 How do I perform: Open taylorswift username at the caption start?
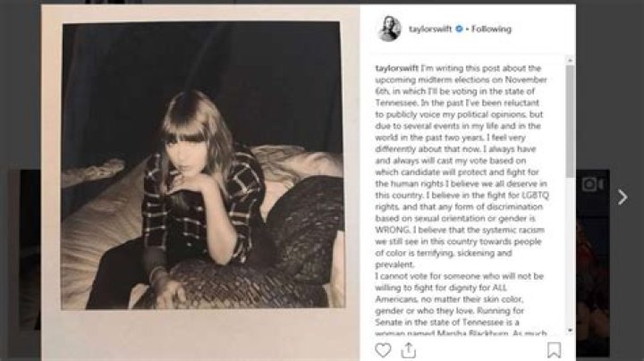click(396, 68)
